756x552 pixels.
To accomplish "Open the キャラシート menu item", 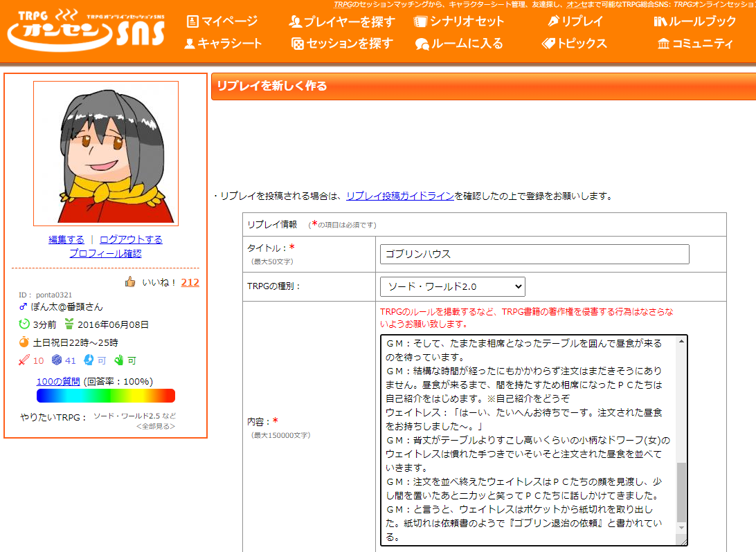I will click(223, 44).
